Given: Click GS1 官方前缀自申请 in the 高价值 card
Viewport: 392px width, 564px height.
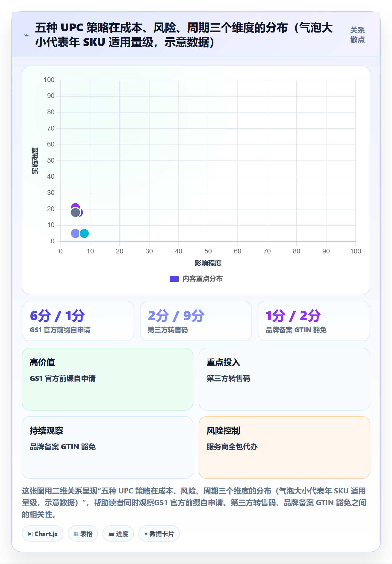Looking at the screenshot, I should (63, 379).
